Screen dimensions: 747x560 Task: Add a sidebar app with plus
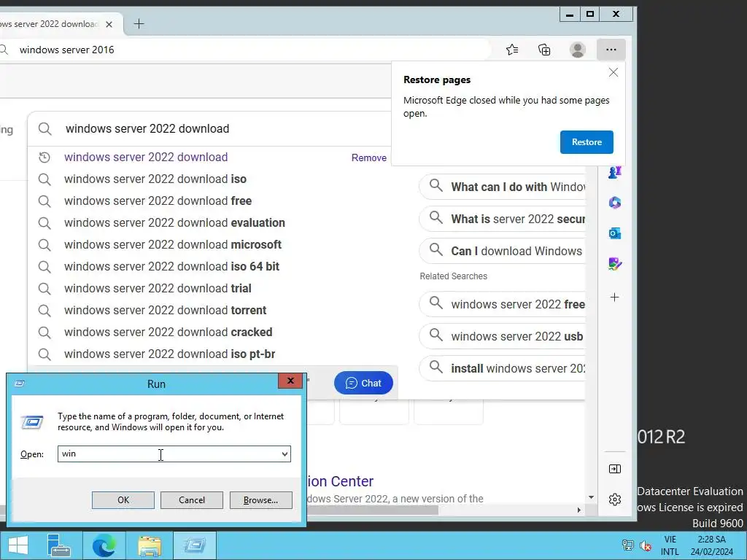click(x=614, y=297)
